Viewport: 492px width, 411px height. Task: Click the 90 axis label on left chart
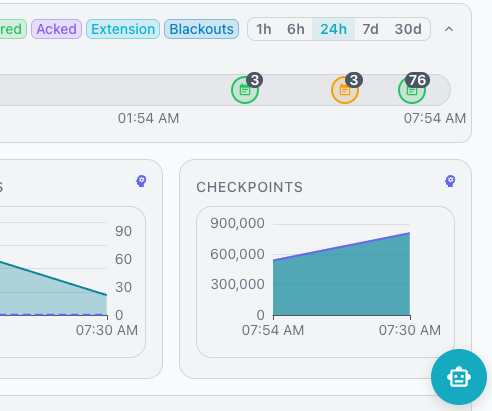pos(123,231)
